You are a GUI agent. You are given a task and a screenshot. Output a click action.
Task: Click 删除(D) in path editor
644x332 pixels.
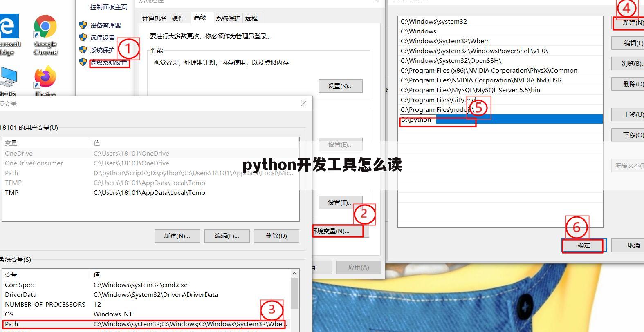(x=628, y=84)
